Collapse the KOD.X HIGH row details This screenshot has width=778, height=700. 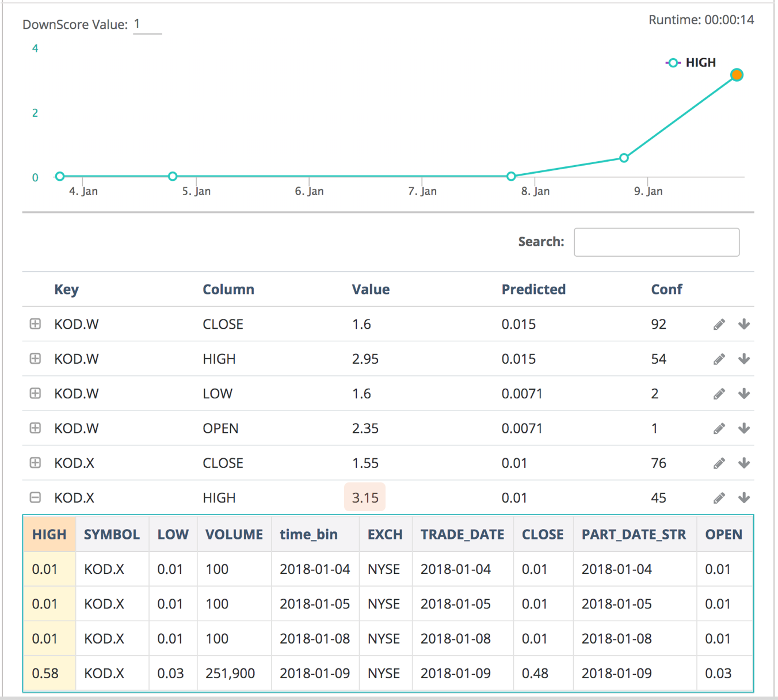point(35,497)
